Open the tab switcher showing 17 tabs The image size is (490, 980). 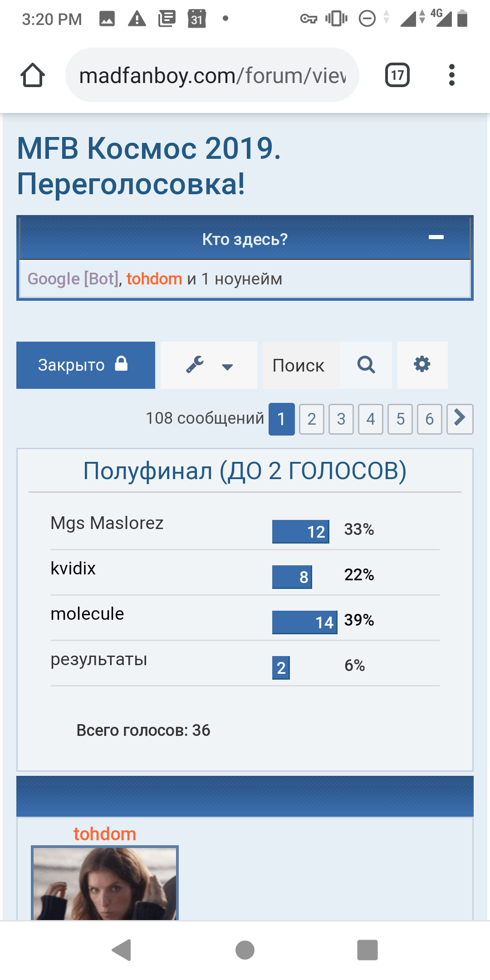coord(397,75)
